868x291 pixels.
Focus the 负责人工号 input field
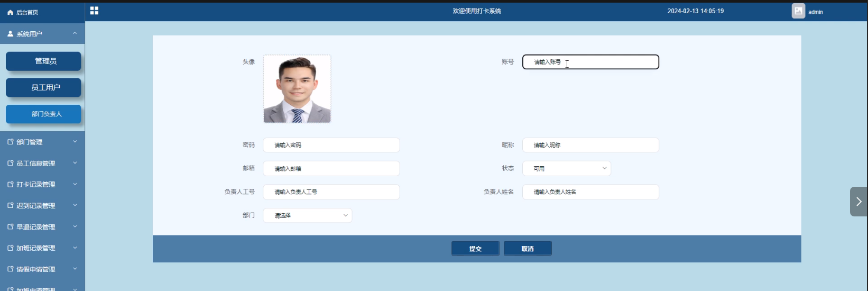pyautogui.click(x=331, y=192)
